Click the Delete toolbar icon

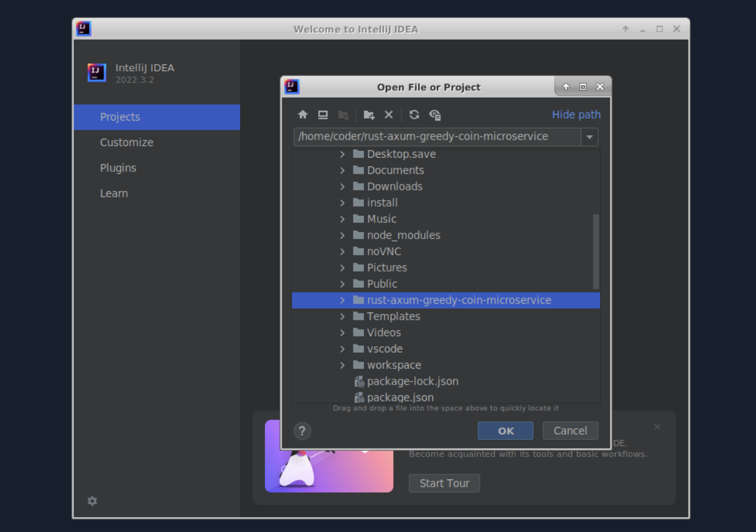pos(389,114)
